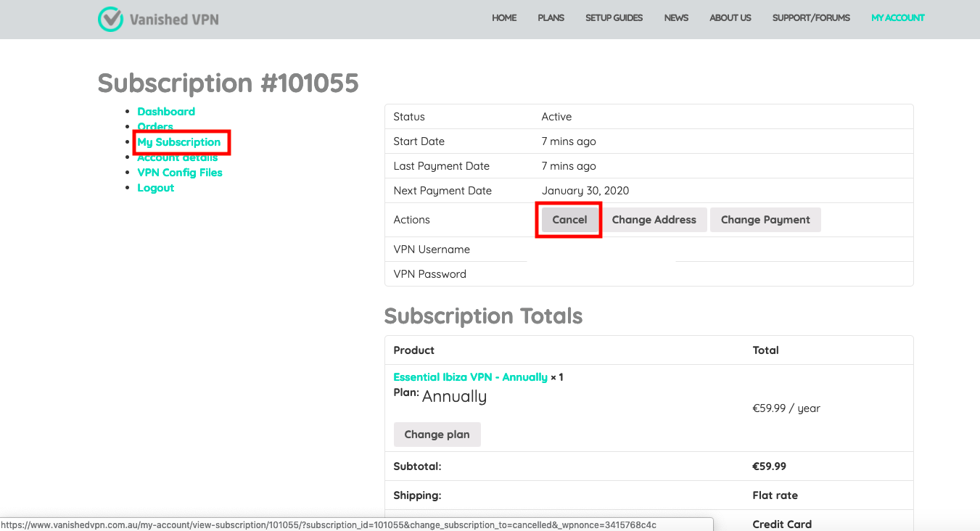Click the January 30, 2020 payment date
This screenshot has width=980, height=531.
pyautogui.click(x=585, y=191)
